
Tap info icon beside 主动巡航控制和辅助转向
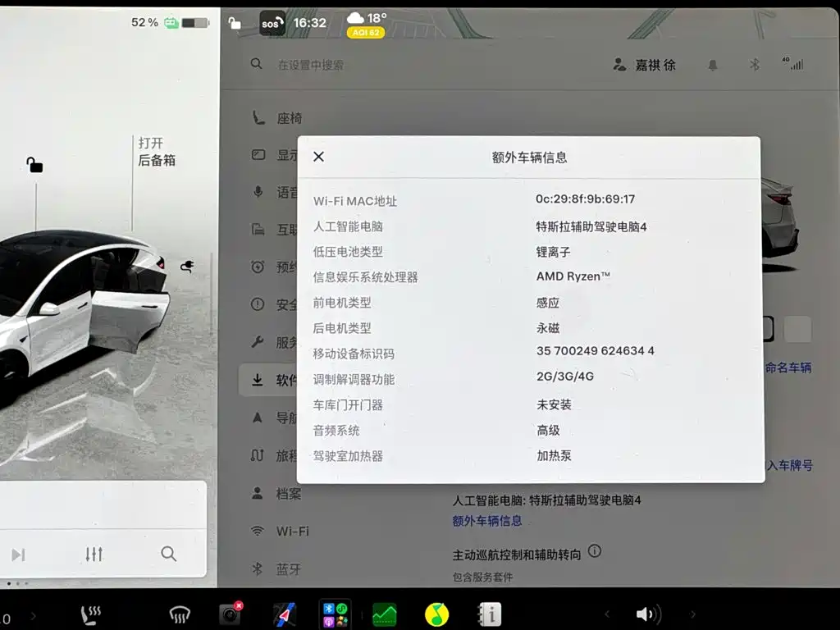pos(595,550)
